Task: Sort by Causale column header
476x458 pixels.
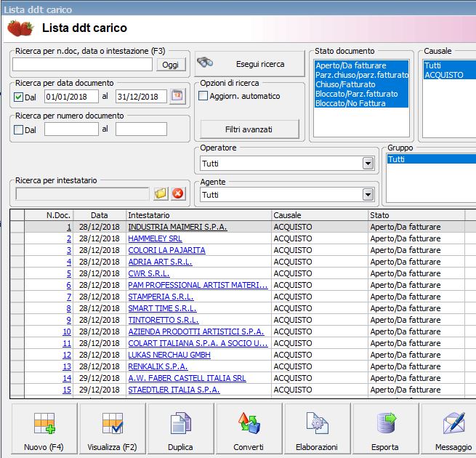Action: [x=320, y=215]
